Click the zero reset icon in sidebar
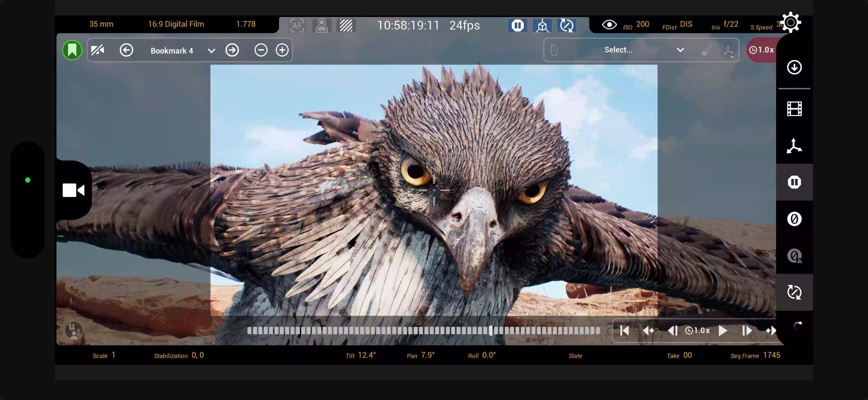 [794, 219]
